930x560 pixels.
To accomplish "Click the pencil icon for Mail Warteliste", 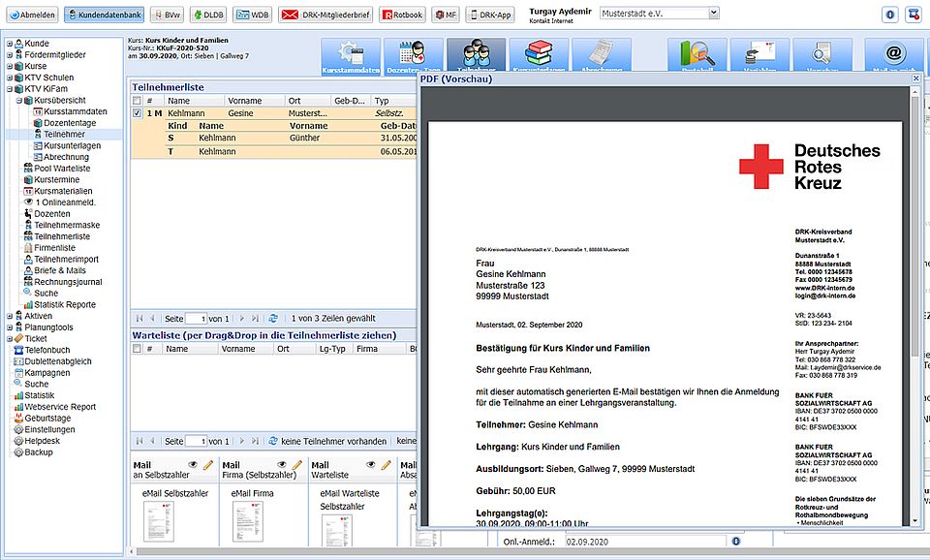I will (x=387, y=465).
